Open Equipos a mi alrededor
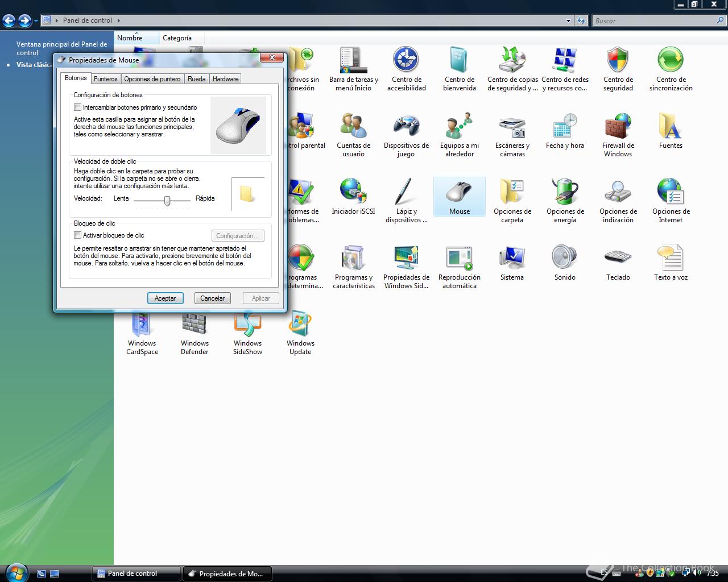 459,135
